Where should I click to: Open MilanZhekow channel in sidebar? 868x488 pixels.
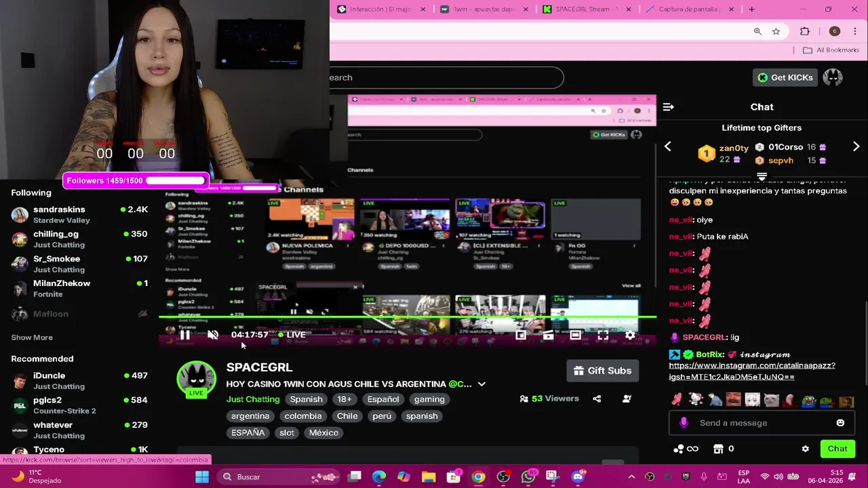pyautogui.click(x=79, y=289)
